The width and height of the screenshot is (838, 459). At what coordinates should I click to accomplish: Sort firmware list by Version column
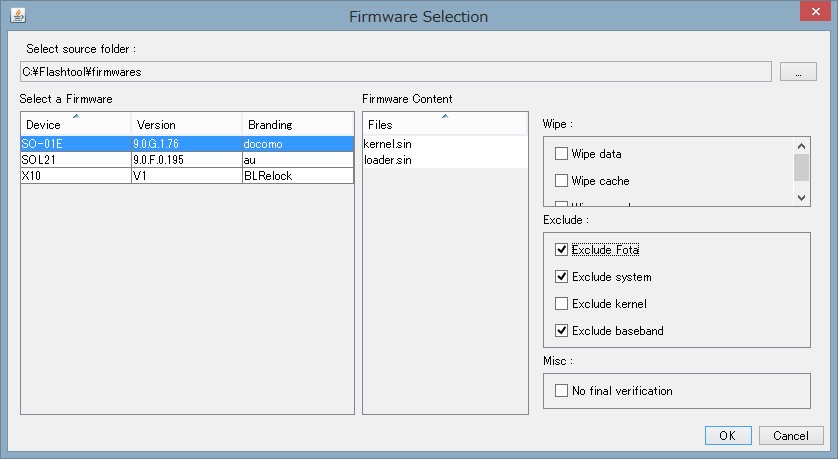[x=186, y=125]
